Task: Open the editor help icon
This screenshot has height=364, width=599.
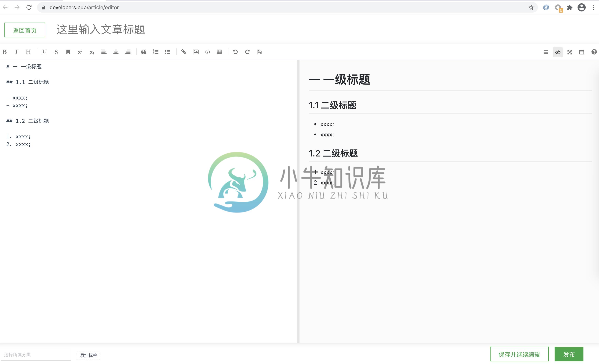Action: coord(594,52)
